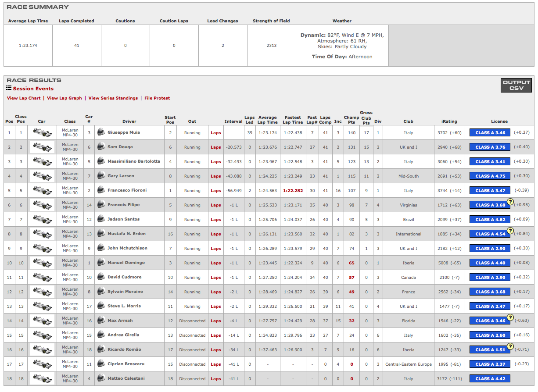538x392 pixels.
Task: Open driver profile Ricardo Romão
Action: click(x=124, y=349)
